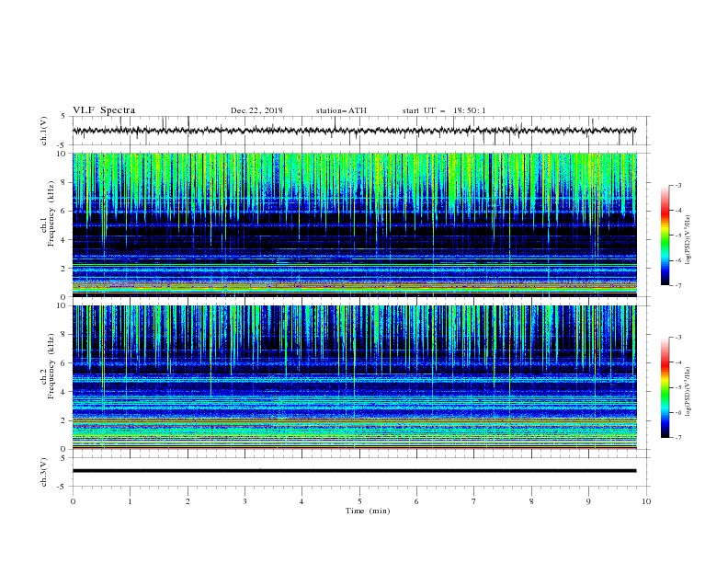The image size is (728, 563).
Task: Select the "start UT = 18:50:1" text
Action: click(x=444, y=110)
